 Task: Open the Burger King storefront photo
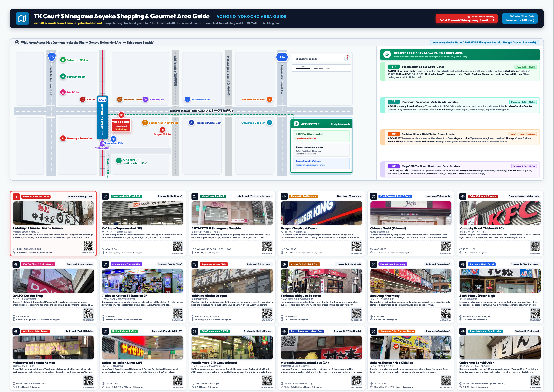coord(321,213)
